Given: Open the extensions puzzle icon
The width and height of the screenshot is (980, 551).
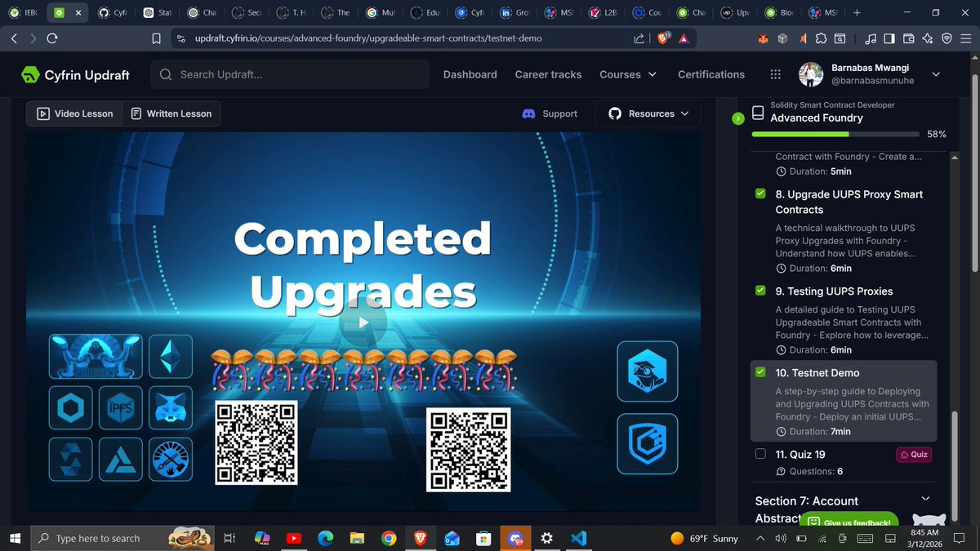Looking at the screenshot, I should point(821,38).
